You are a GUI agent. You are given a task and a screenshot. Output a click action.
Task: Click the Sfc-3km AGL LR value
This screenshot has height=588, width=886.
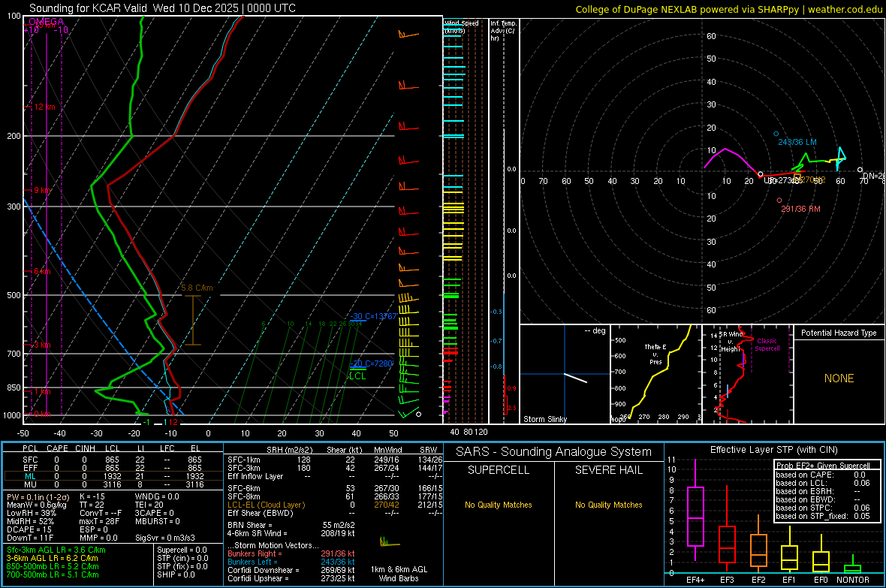coord(56,550)
